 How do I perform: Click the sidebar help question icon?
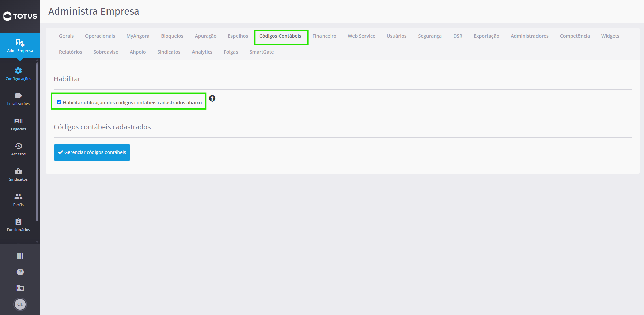pos(20,272)
